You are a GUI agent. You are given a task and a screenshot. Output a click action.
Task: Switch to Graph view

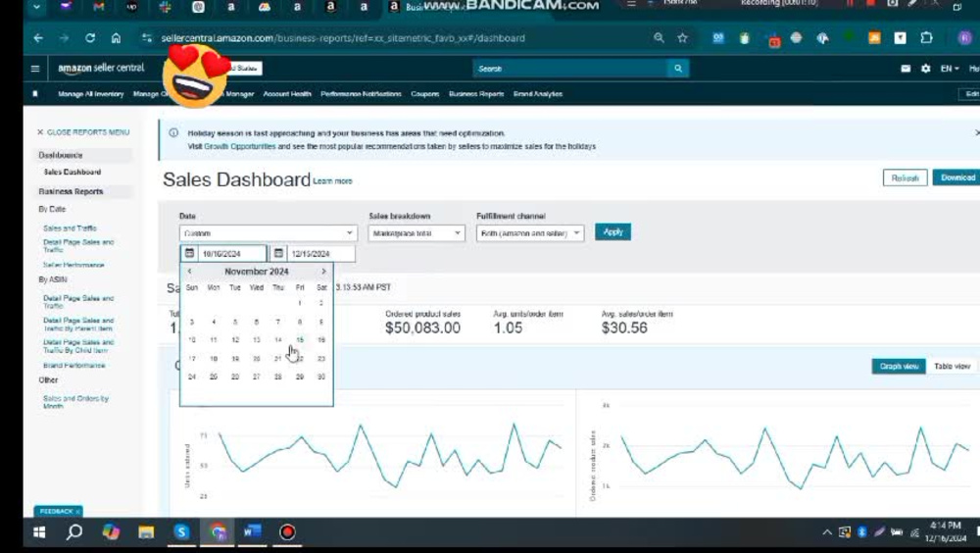tap(899, 366)
